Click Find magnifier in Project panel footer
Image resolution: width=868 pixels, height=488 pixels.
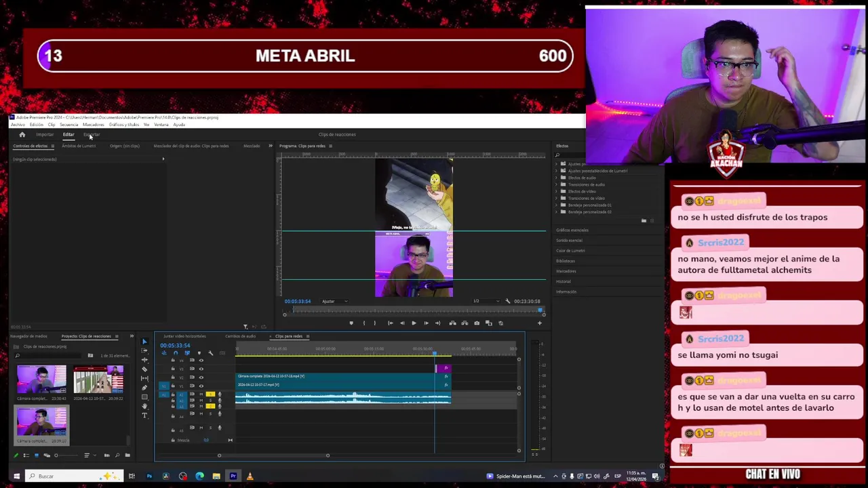tap(117, 455)
